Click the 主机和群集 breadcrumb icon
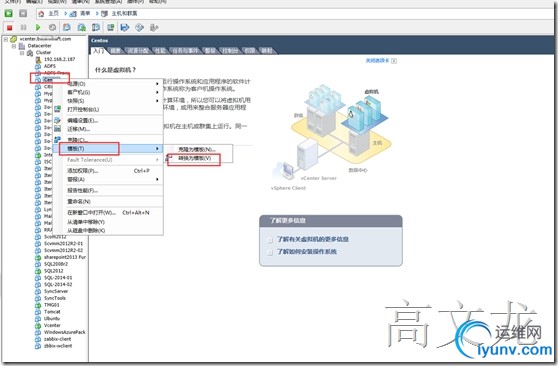The image size is (558, 366). tap(104, 14)
